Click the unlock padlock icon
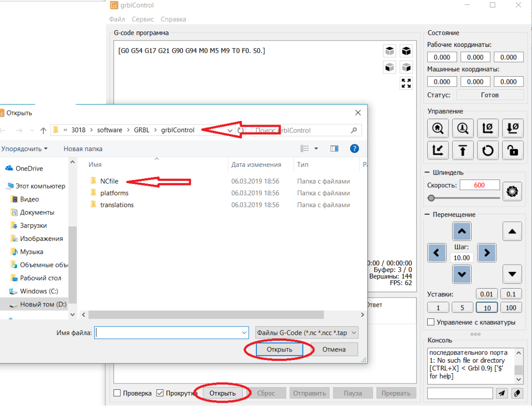This screenshot has width=532, height=406. pos(512,150)
